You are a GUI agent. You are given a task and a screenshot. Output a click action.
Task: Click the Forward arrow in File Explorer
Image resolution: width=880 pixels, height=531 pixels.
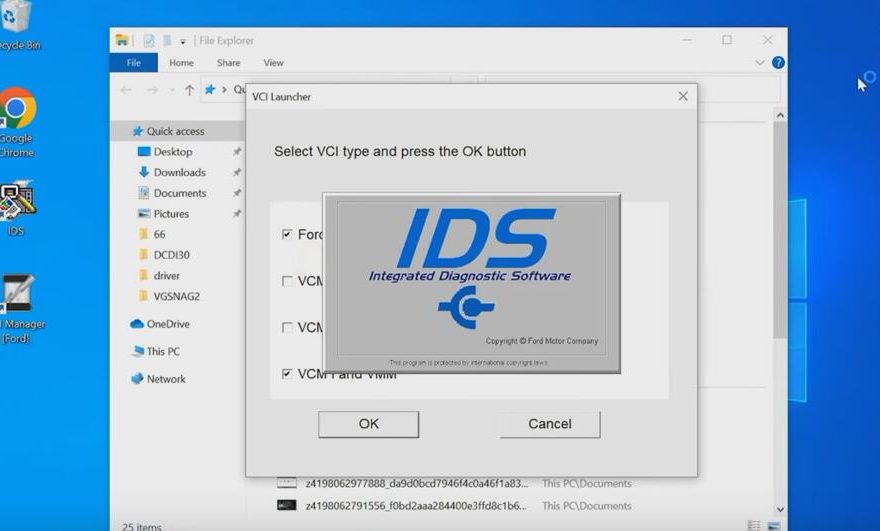152,90
